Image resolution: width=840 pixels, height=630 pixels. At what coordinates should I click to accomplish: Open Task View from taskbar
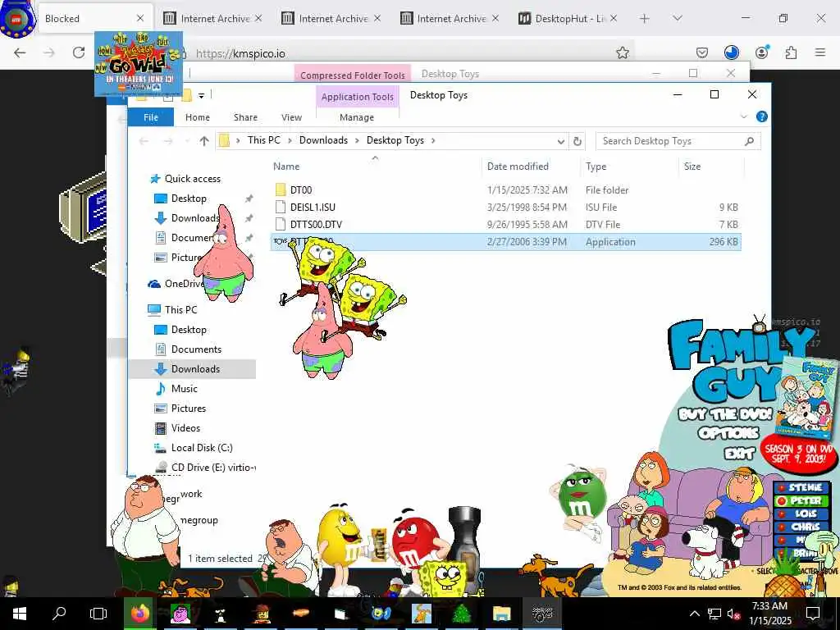(x=98, y=614)
